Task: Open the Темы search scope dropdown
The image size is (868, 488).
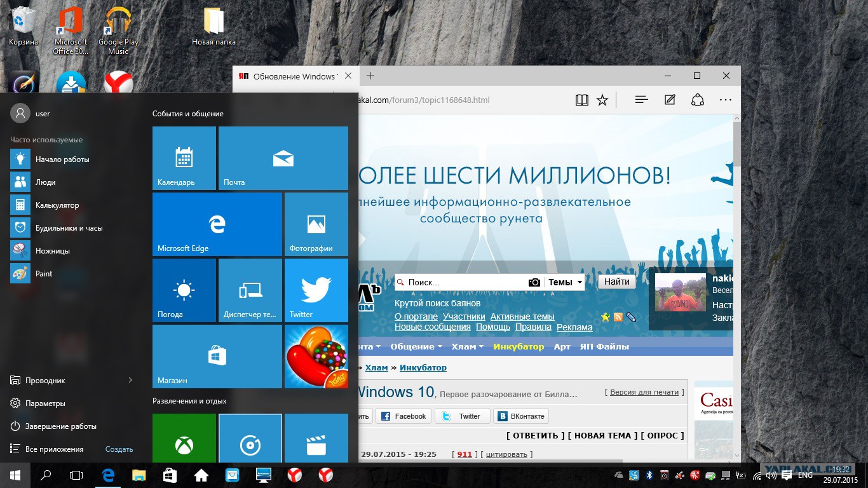Action: [x=565, y=282]
